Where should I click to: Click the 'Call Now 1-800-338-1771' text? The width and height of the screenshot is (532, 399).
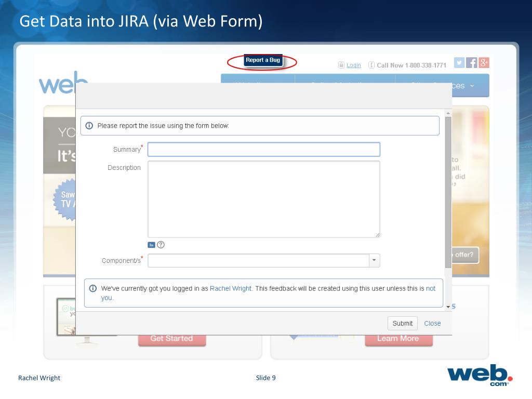411,65
